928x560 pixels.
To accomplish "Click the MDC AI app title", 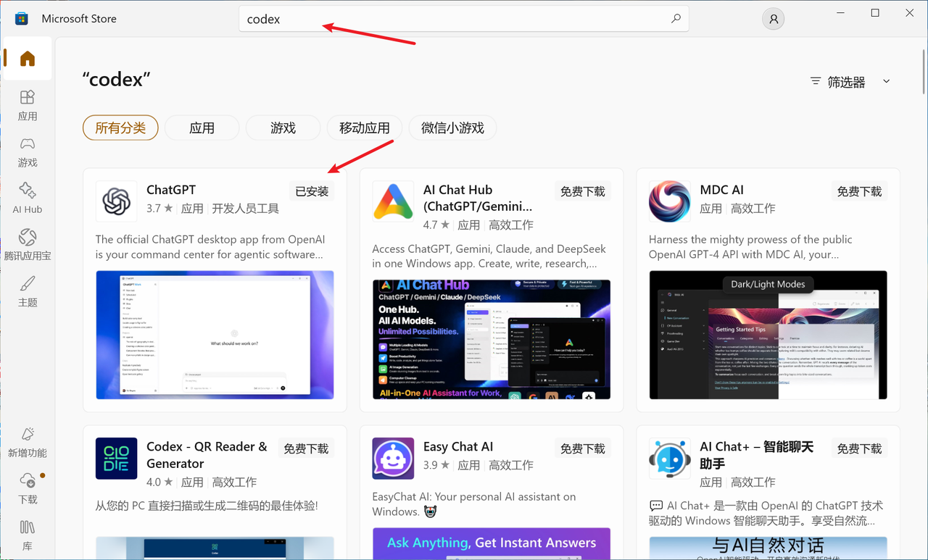I will 722,190.
